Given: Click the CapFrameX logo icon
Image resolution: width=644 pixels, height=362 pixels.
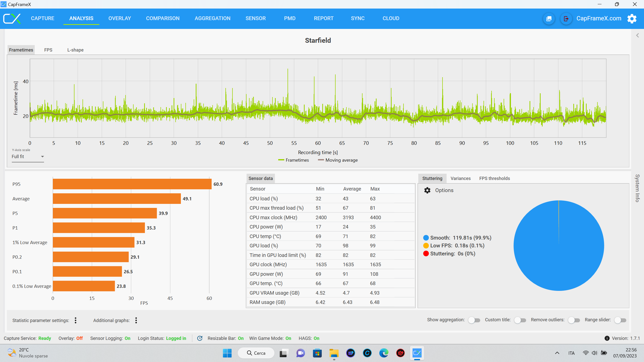Looking at the screenshot, I should 12,18.
